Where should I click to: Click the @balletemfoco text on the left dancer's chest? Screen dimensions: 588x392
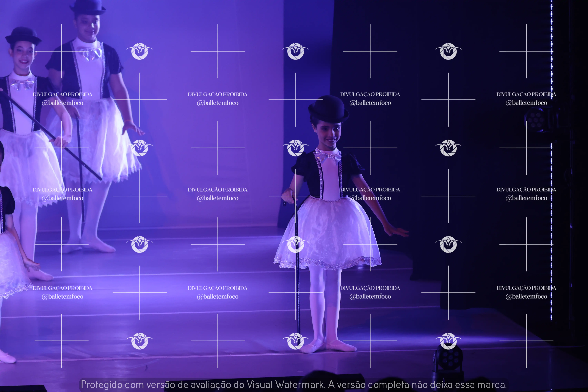coord(63,103)
